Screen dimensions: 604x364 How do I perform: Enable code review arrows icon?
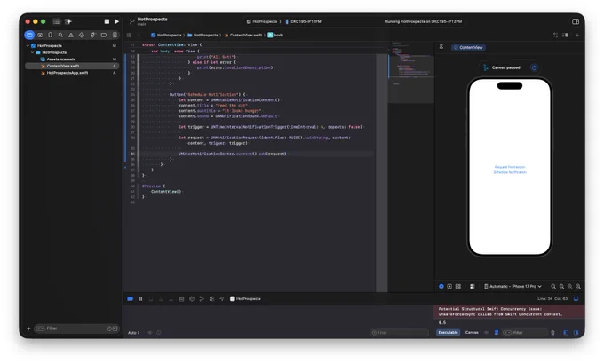point(555,35)
